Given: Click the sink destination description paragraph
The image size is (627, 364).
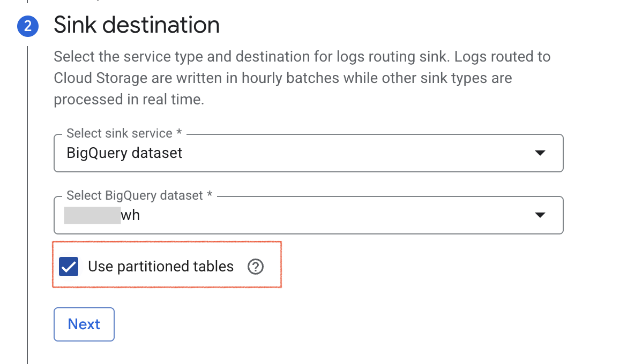Looking at the screenshot, I should tap(302, 78).
